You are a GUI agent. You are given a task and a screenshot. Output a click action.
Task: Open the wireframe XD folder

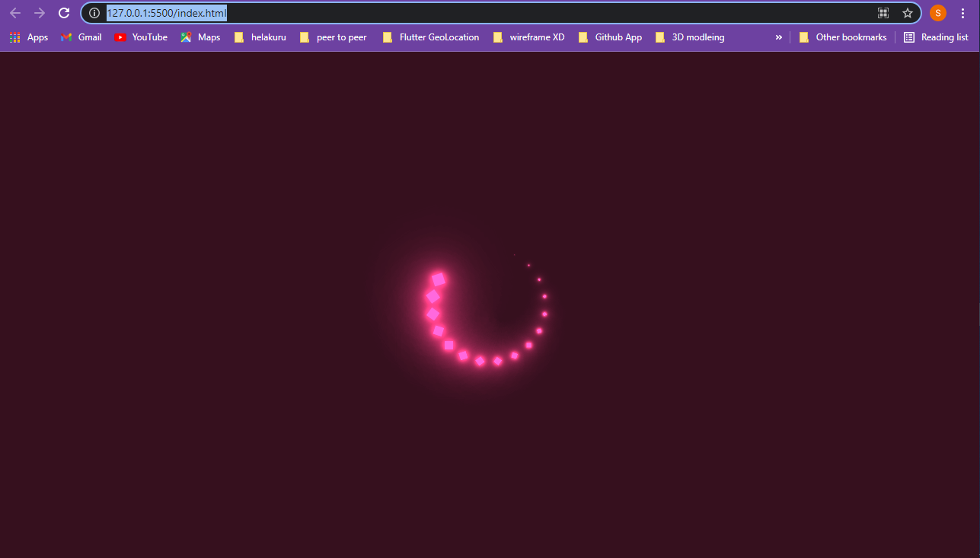(x=528, y=37)
